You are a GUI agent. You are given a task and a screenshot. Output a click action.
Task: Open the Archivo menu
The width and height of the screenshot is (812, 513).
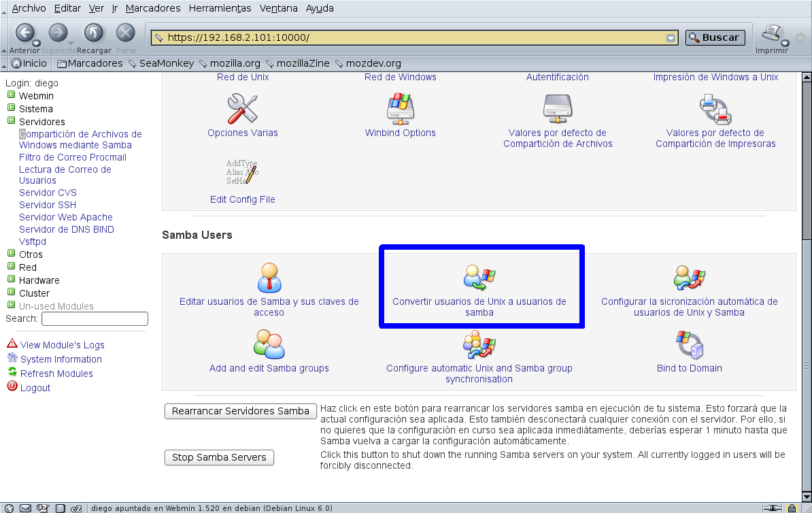tap(29, 8)
